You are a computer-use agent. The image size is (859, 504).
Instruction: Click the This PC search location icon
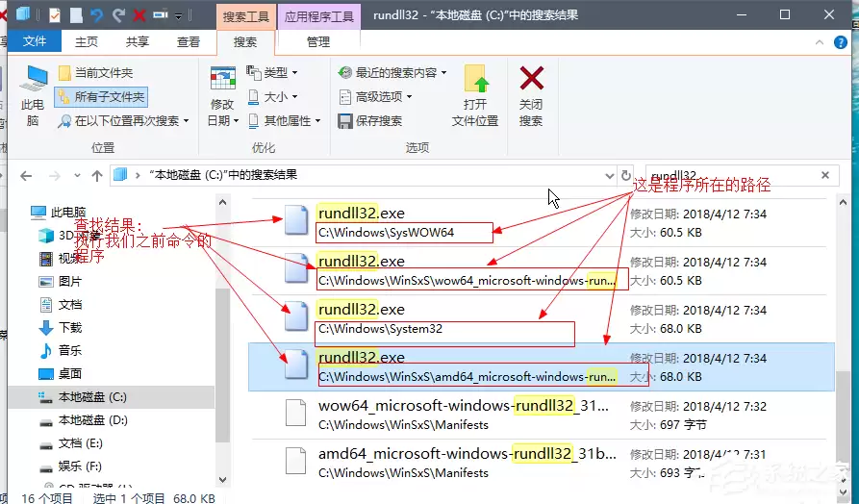click(33, 97)
